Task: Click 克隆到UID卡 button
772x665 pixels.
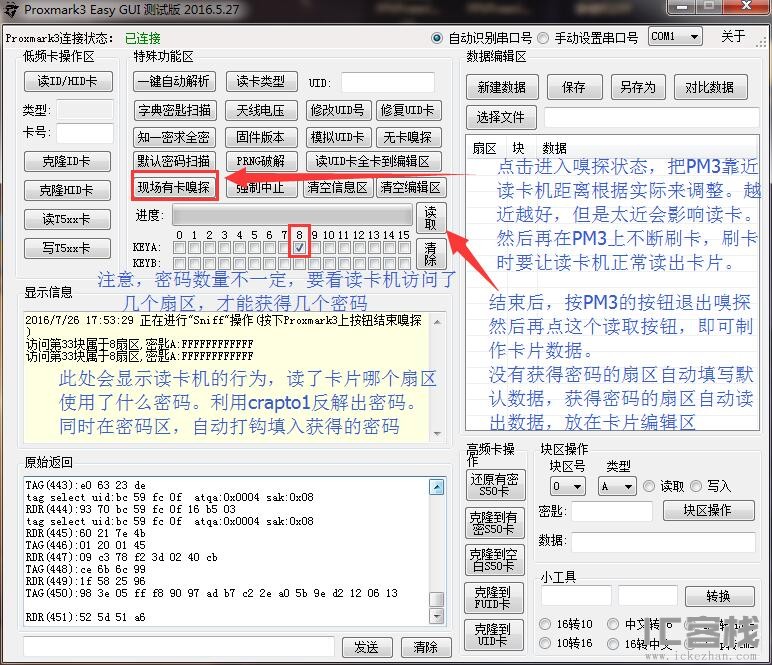Action: coord(494,635)
